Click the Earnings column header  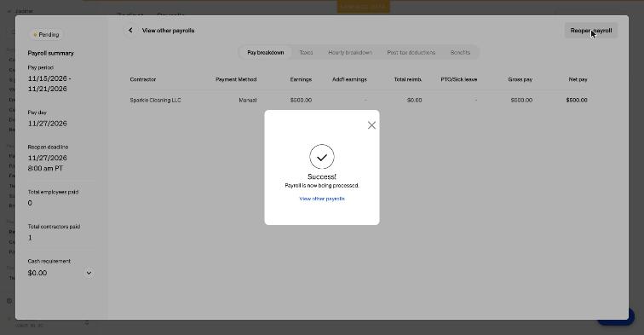pyautogui.click(x=301, y=79)
